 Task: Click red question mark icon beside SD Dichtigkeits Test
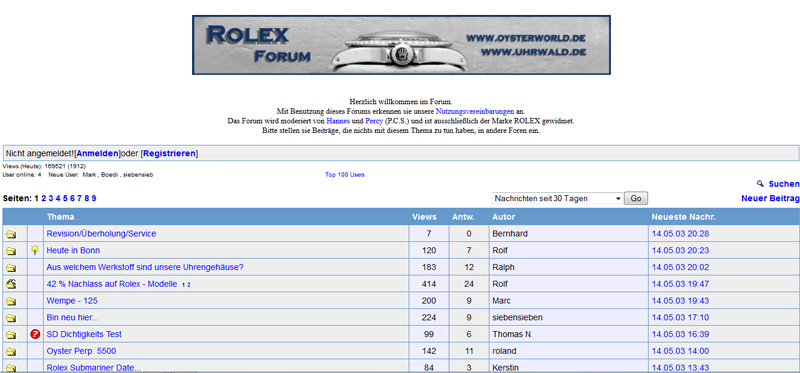click(x=35, y=334)
